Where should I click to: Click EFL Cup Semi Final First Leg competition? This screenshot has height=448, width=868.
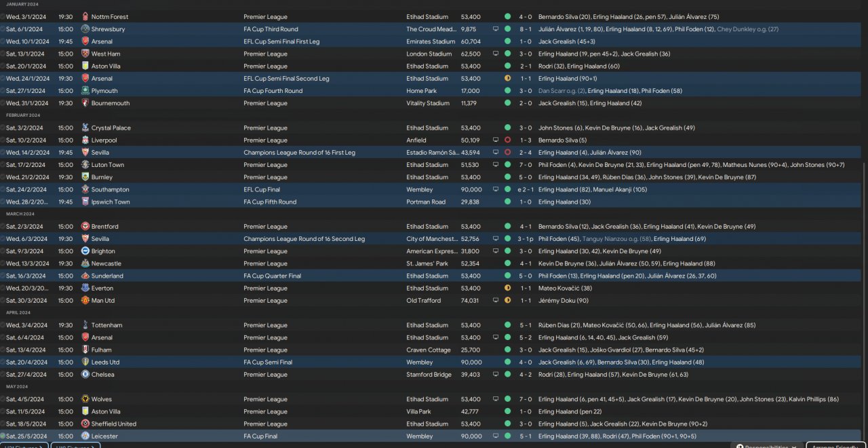[x=281, y=41]
